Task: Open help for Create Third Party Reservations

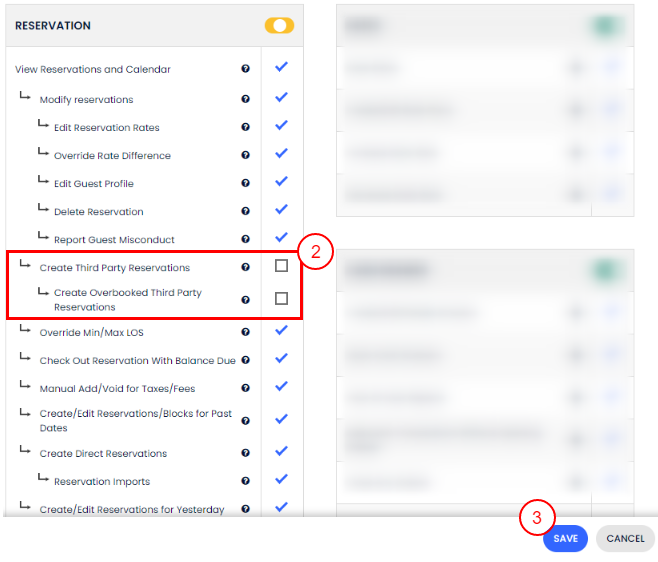Action: point(245,267)
